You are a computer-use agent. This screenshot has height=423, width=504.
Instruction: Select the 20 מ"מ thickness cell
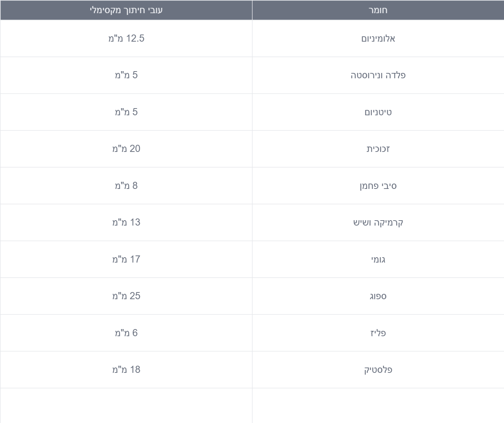click(126, 149)
